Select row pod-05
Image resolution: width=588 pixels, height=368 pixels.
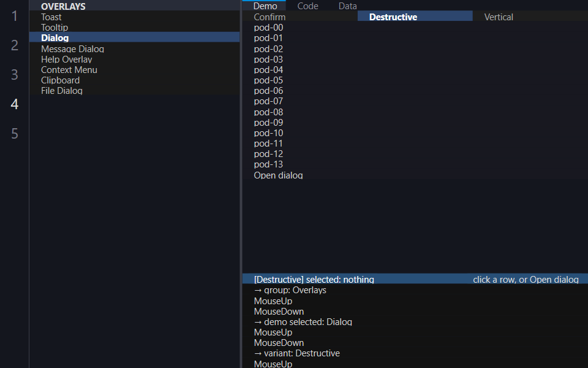point(415,80)
